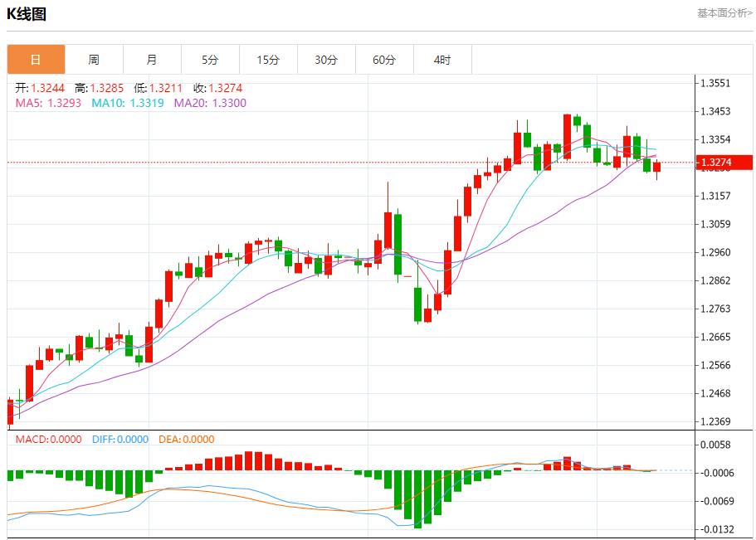
Task: Open the 60分 interval tab
Action: (x=384, y=60)
